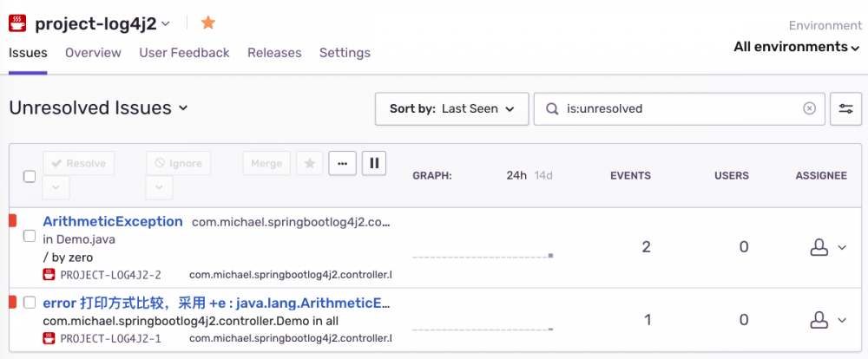Select the 14d graph range
The width and height of the screenshot is (868, 359).
pyautogui.click(x=543, y=176)
